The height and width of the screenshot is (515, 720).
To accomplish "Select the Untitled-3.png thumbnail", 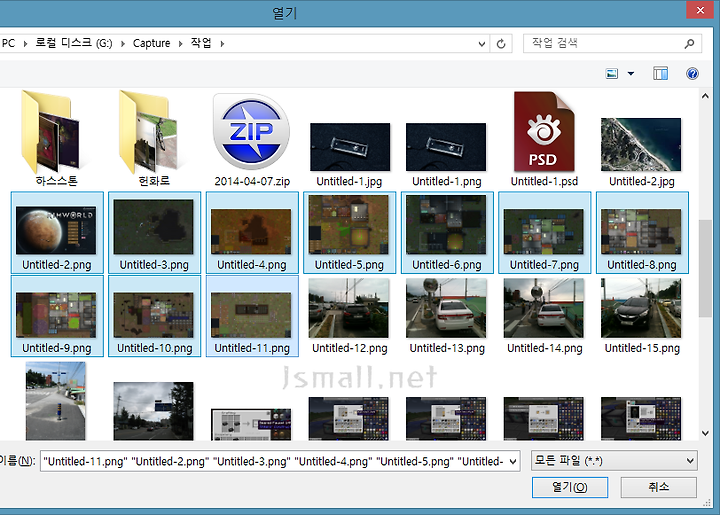I will click(153, 227).
